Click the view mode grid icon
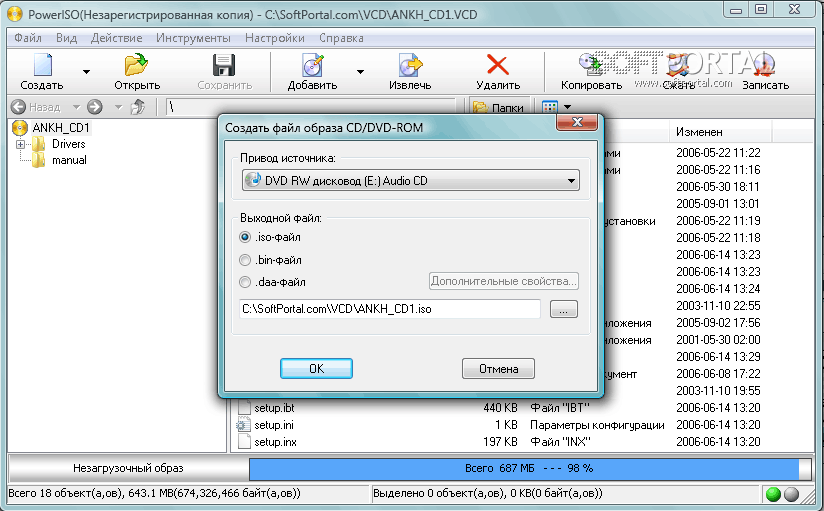The height and width of the screenshot is (511, 824). [550, 107]
